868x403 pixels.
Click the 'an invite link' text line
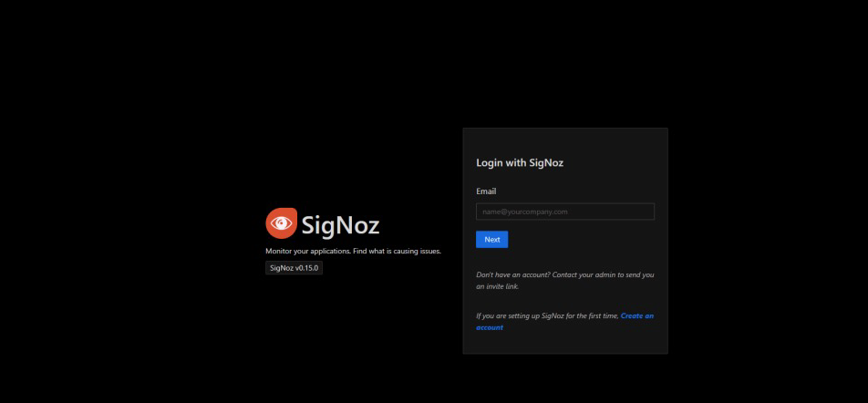498,286
